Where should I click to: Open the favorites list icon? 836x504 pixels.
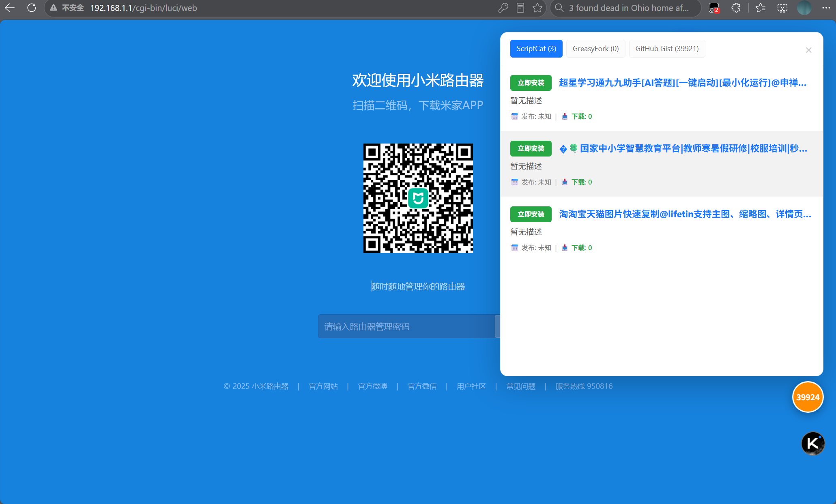click(x=761, y=8)
